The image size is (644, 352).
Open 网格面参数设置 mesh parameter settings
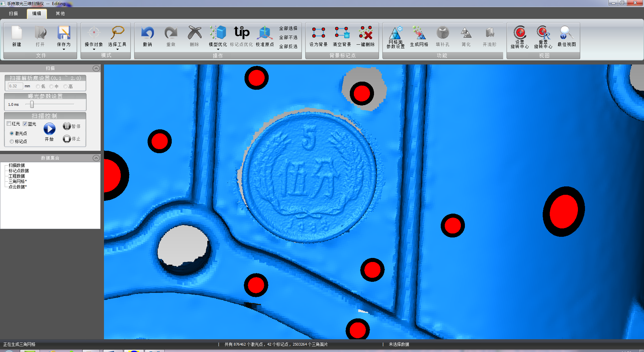(x=395, y=33)
